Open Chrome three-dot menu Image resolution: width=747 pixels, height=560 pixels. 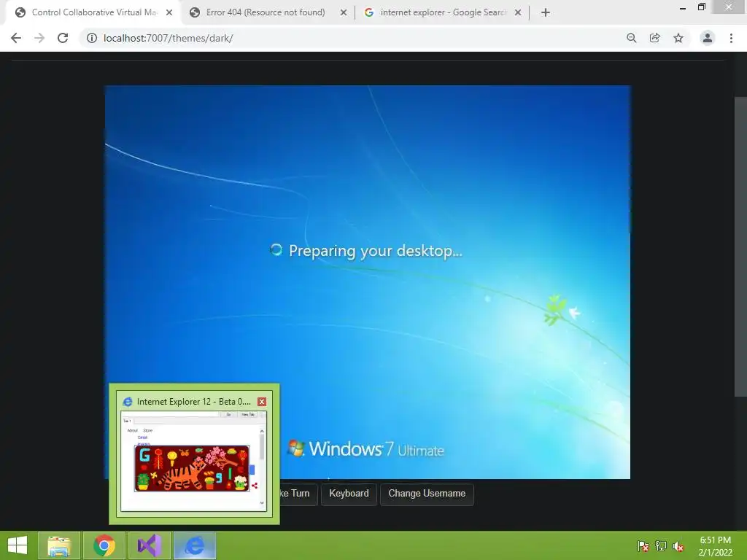pos(731,38)
